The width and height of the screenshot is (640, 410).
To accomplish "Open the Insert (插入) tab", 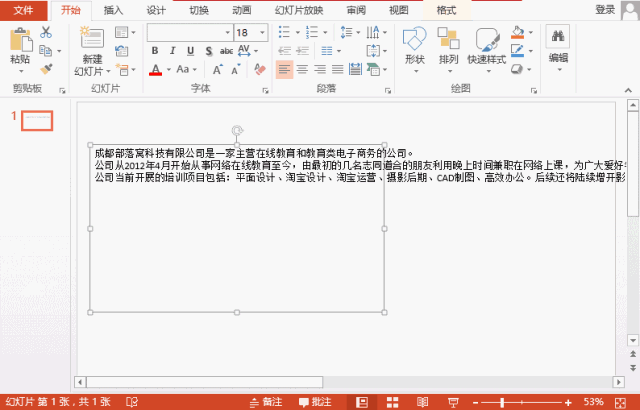I will click(x=114, y=9).
